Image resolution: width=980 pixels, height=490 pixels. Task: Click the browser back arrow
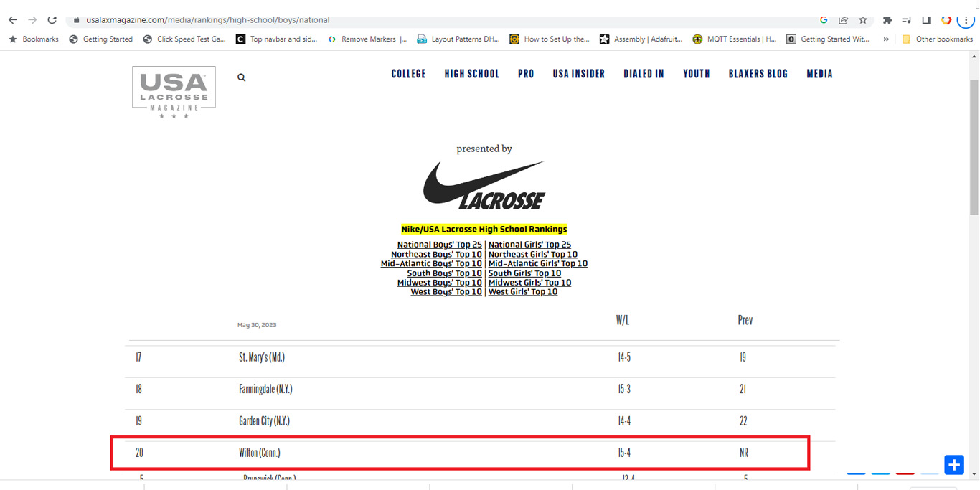pos(12,20)
